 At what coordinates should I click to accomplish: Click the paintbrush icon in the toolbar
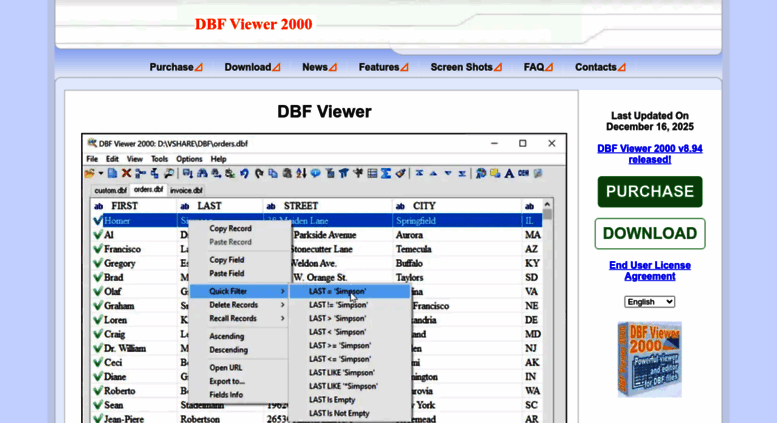coord(400,173)
